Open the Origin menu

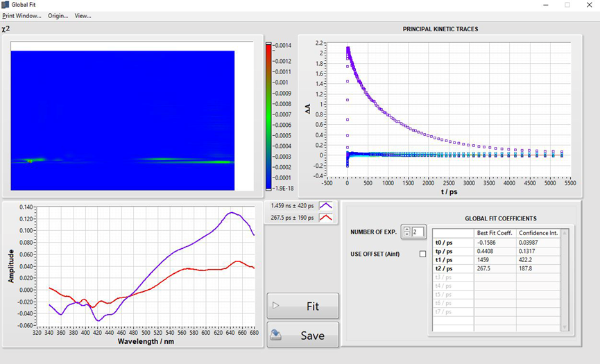click(58, 16)
